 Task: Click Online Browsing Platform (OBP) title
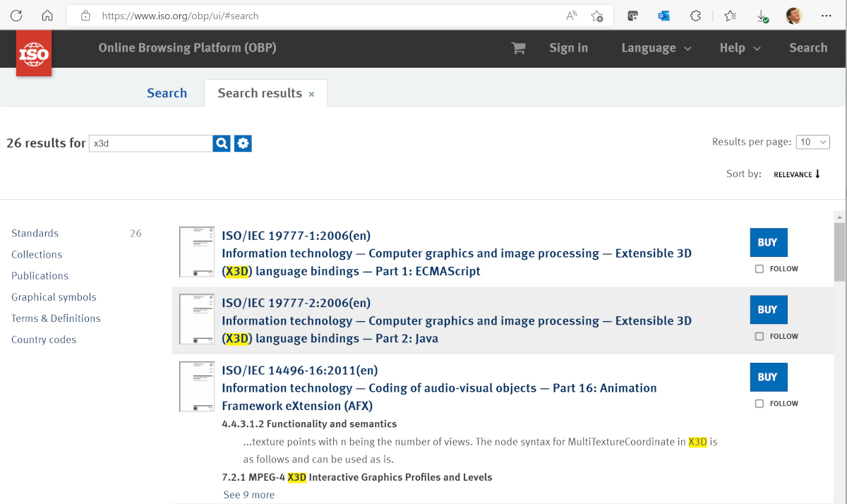click(x=187, y=48)
